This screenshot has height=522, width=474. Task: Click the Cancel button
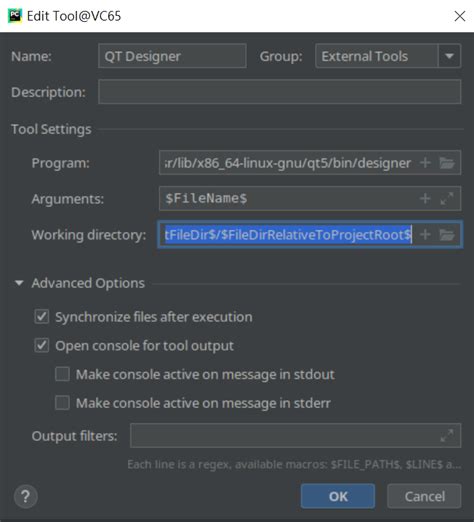tap(424, 496)
